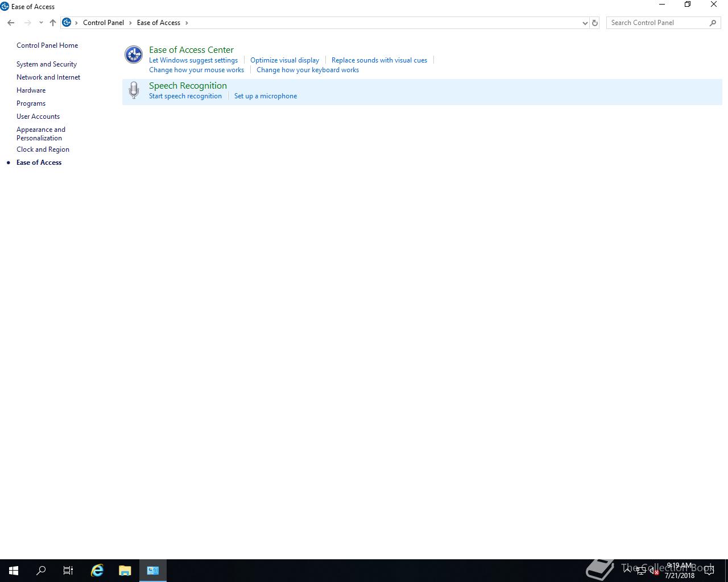Click the Speech Recognition microphone icon
Screen dimensions: 728x582
(134, 90)
